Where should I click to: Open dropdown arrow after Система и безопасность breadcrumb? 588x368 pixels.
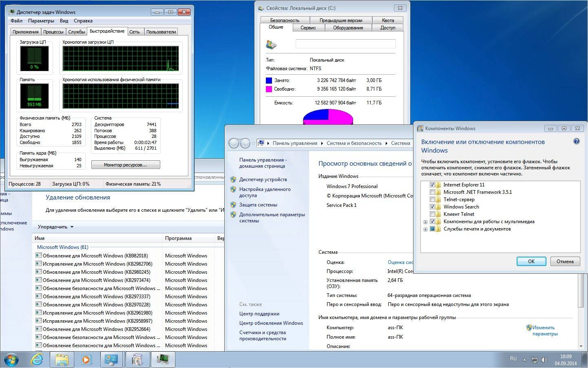[386, 143]
